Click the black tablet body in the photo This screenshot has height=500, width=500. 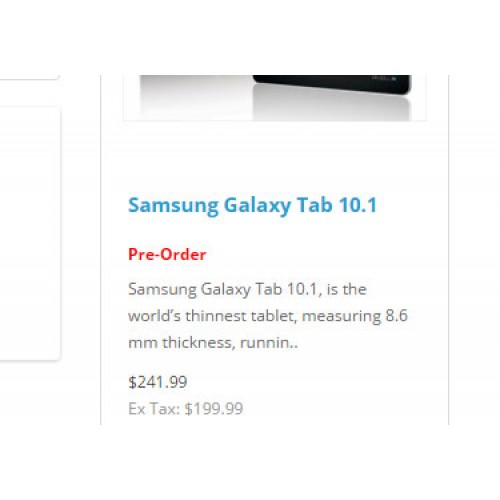[x=332, y=84]
